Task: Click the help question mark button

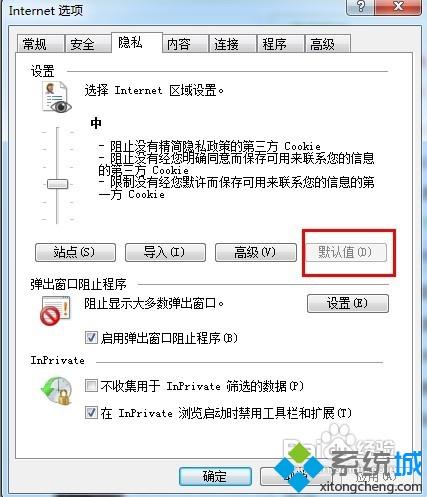Action: point(361,7)
